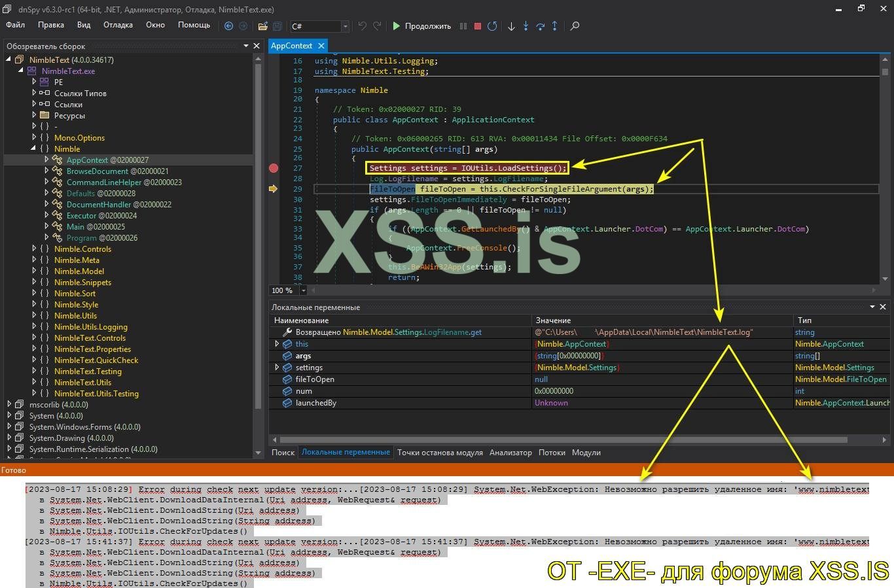Expand the Ресурсы folder node
This screenshot has height=588, width=894.
tap(34, 115)
